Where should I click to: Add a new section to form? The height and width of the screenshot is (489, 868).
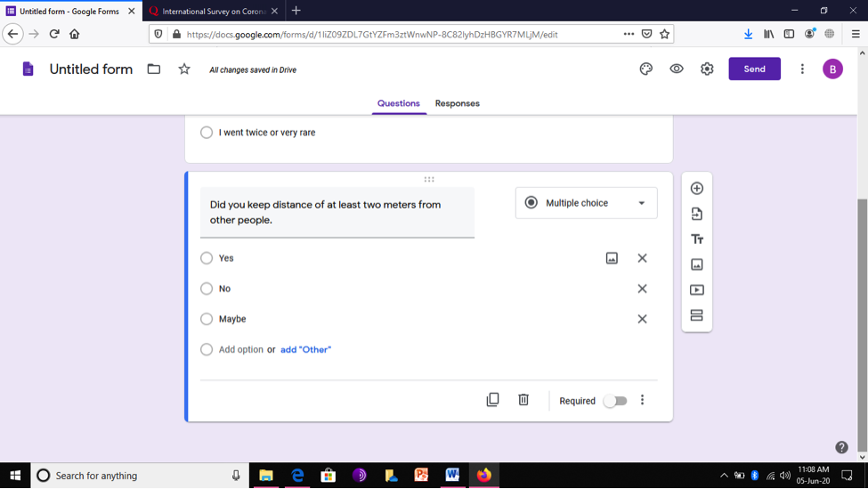696,315
